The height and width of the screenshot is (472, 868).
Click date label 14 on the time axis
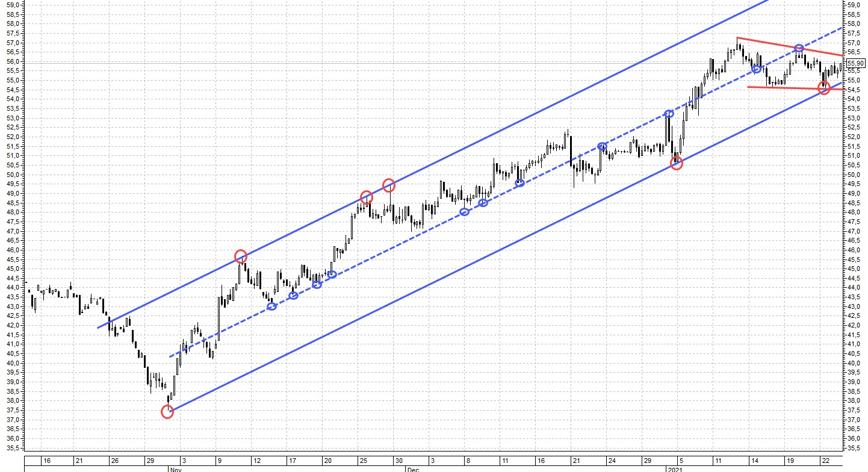click(754, 461)
